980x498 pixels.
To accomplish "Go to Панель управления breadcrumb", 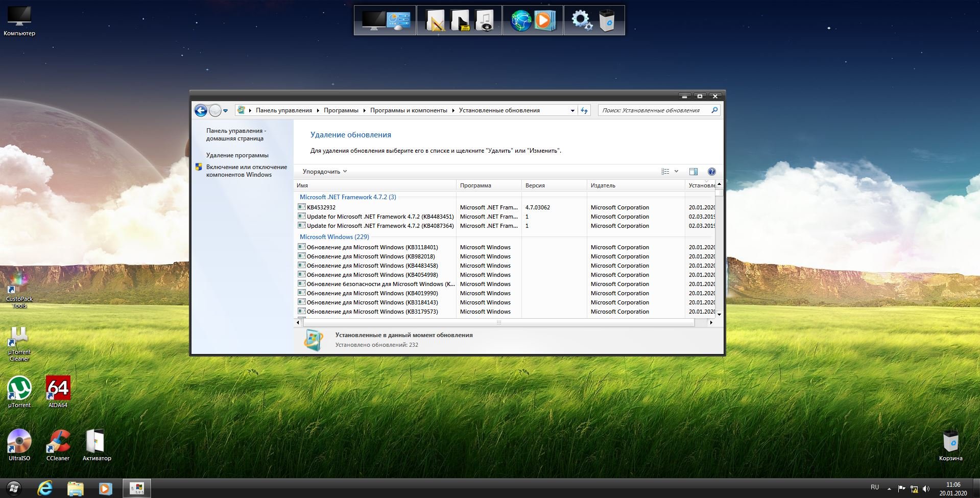I will coord(284,110).
